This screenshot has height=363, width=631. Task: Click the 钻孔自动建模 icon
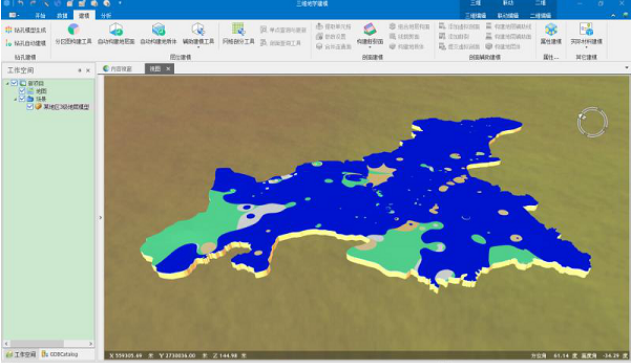(8, 43)
